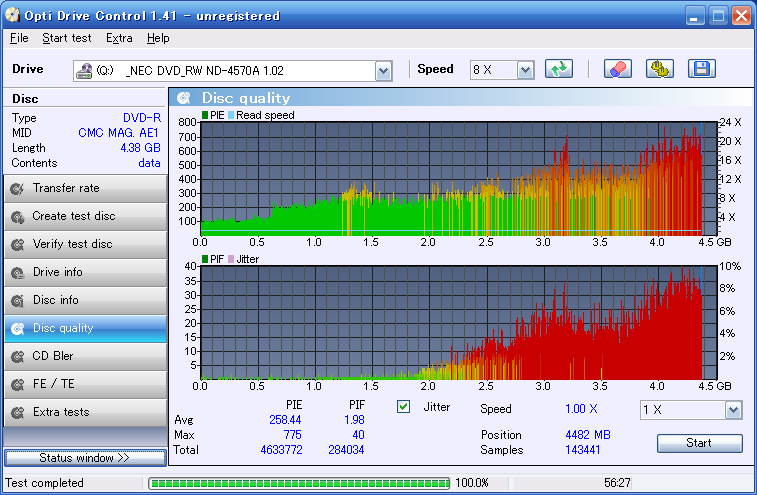Image resolution: width=757 pixels, height=495 pixels.
Task: Open the 8 X Speed dropdown
Action: (525, 71)
